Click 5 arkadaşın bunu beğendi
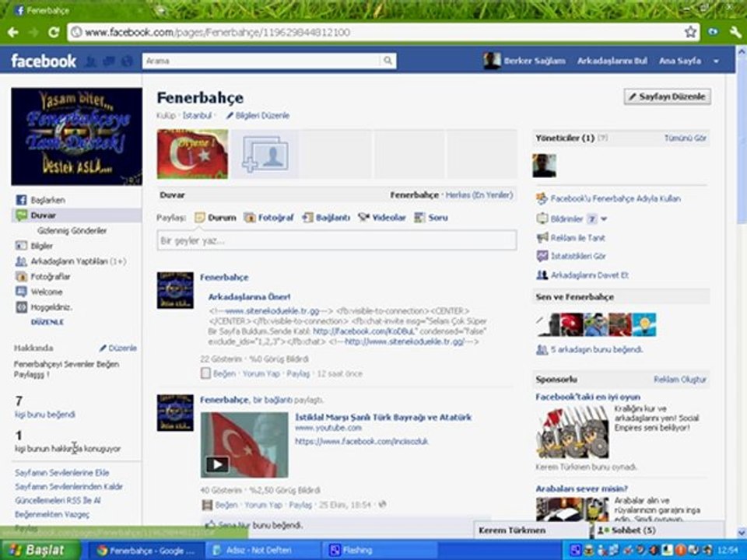This screenshot has height=560, width=747. pyautogui.click(x=597, y=349)
